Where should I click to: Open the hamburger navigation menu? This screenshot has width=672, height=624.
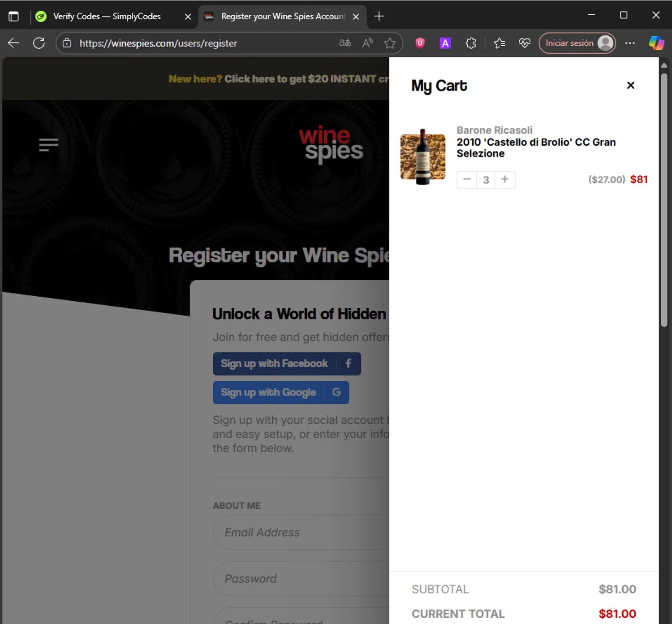tap(48, 144)
